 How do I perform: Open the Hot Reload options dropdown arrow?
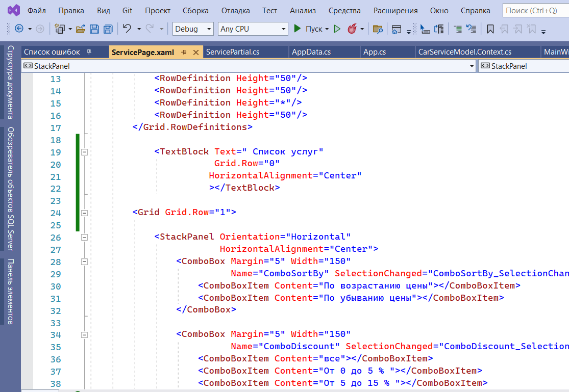362,29
